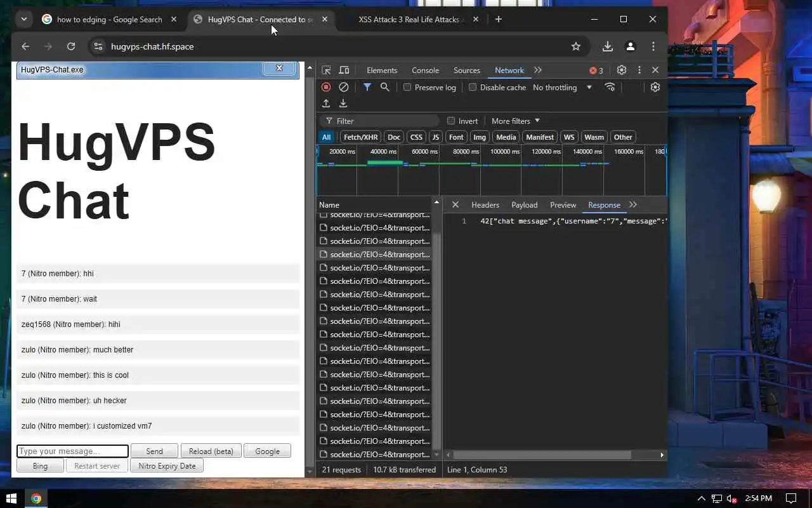Show more request detail tabs chevron
The width and height of the screenshot is (812, 508).
(632, 204)
